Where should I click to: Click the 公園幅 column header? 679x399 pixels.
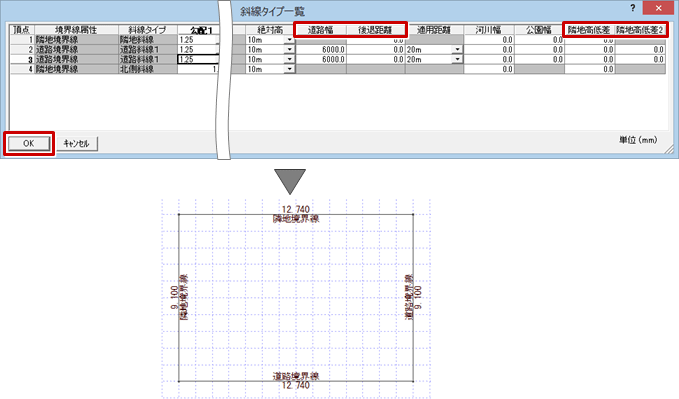[x=539, y=30]
